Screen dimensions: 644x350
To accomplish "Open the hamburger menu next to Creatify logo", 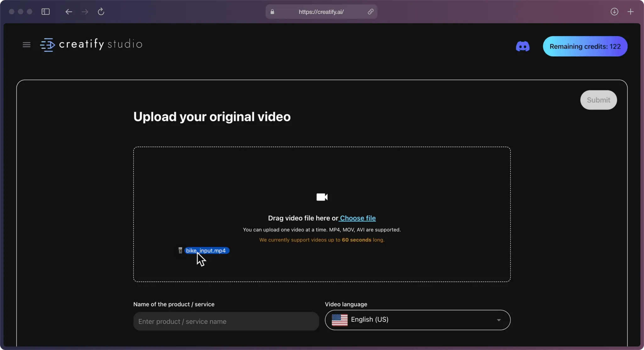I will (26, 45).
